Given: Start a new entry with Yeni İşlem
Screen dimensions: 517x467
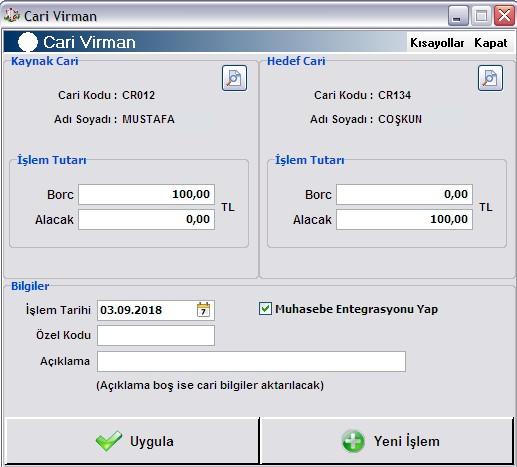Looking at the screenshot, I should (x=387, y=441).
